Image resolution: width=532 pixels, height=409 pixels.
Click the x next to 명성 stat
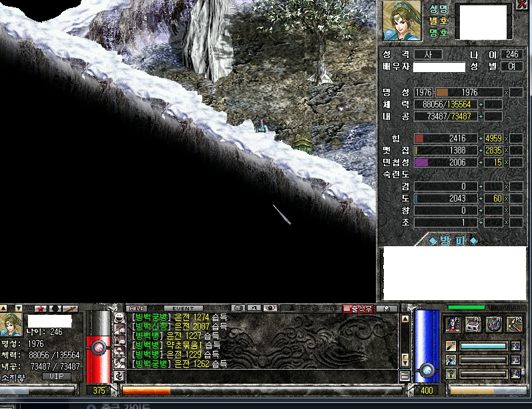[x=506, y=93]
